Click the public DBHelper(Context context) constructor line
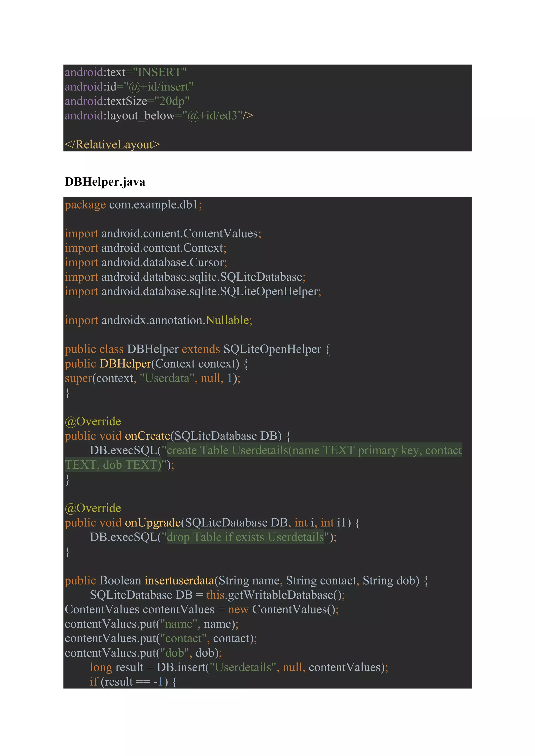The height and width of the screenshot is (756, 535). pyautogui.click(x=156, y=364)
